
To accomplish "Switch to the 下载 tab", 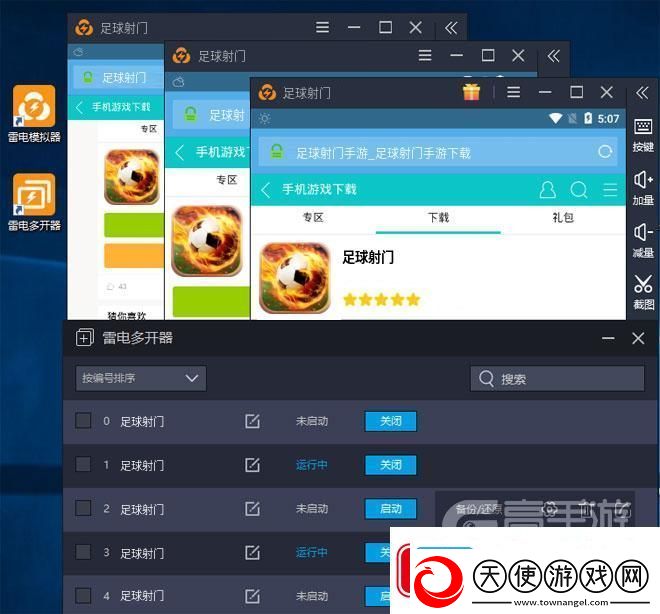I will click(x=438, y=218).
